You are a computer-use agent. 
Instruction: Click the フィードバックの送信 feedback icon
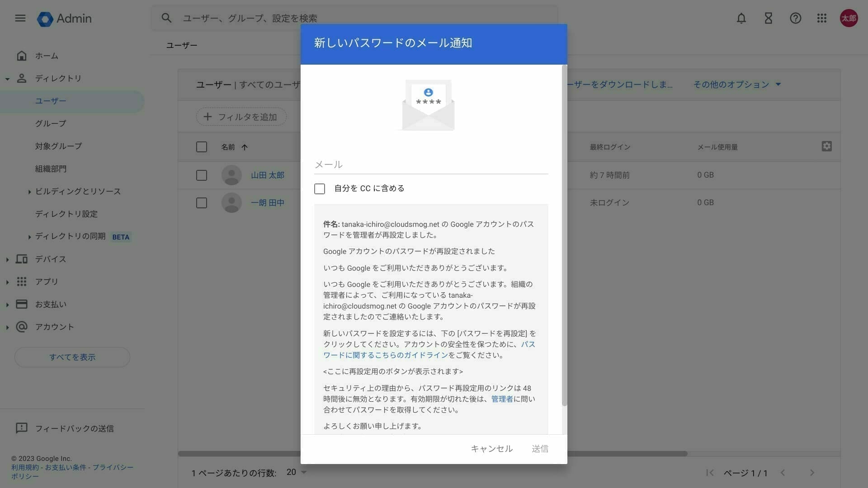21,428
